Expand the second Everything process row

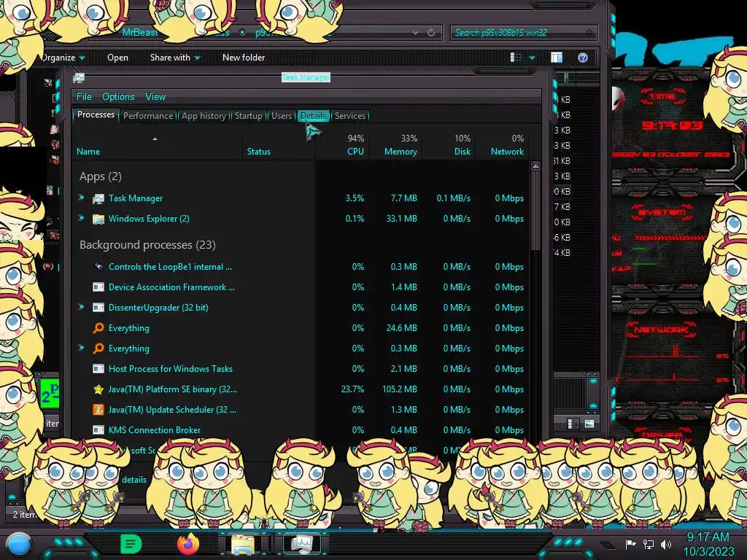(x=82, y=348)
